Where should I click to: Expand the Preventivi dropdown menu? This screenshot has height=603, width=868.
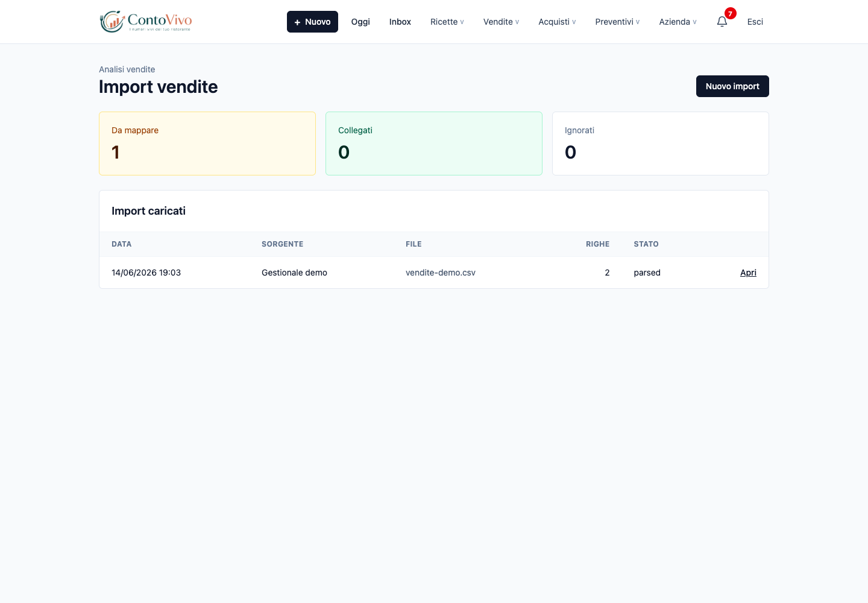coord(617,22)
